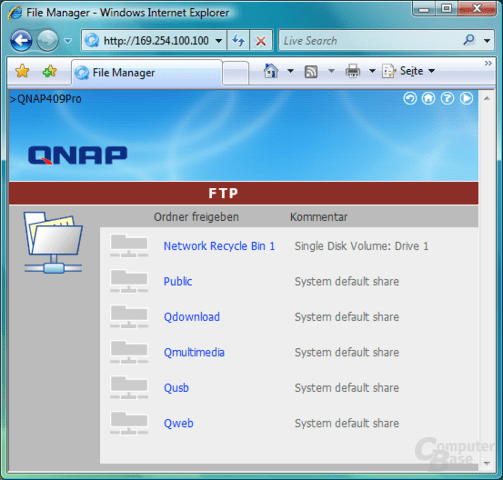Click the page scrollbar up arrow
The width and height of the screenshot is (503, 480).
(487, 99)
